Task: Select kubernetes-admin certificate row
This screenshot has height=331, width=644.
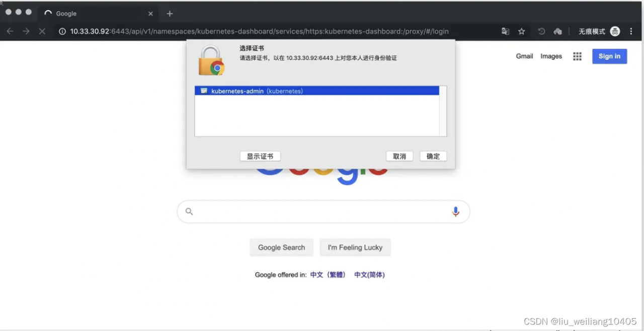Action: [x=317, y=91]
